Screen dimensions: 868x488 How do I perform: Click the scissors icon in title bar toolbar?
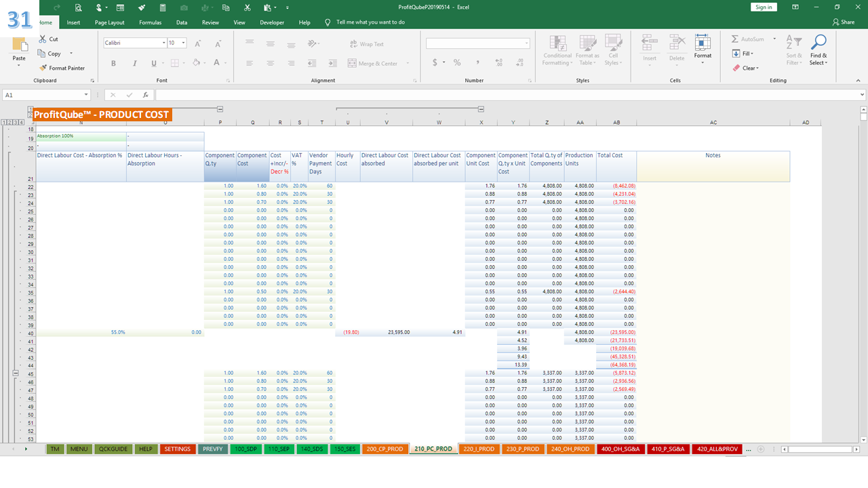248,7
